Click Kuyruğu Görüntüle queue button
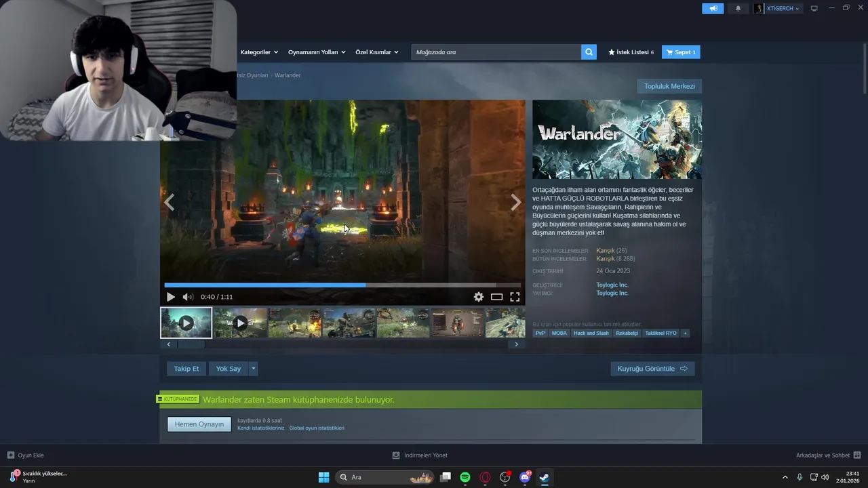The image size is (868, 488). pyautogui.click(x=652, y=369)
